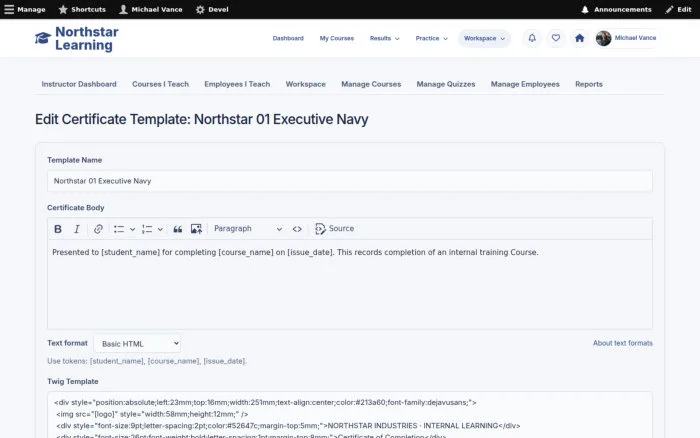Click the Northstar Learning site name
The image size is (700, 438).
coord(87,38)
